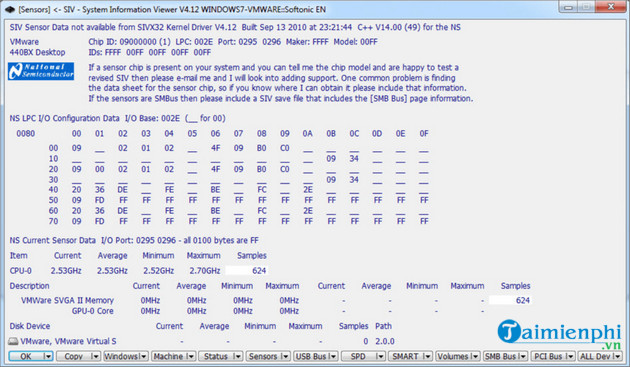Click the VMware, VMware Virtual S disk entry
The image size is (630, 367).
coord(68,341)
